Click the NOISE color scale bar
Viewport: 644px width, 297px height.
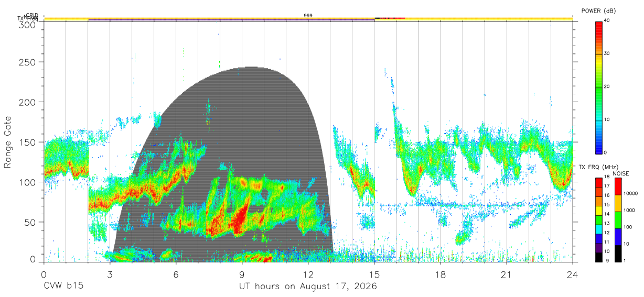pyautogui.click(x=618, y=220)
